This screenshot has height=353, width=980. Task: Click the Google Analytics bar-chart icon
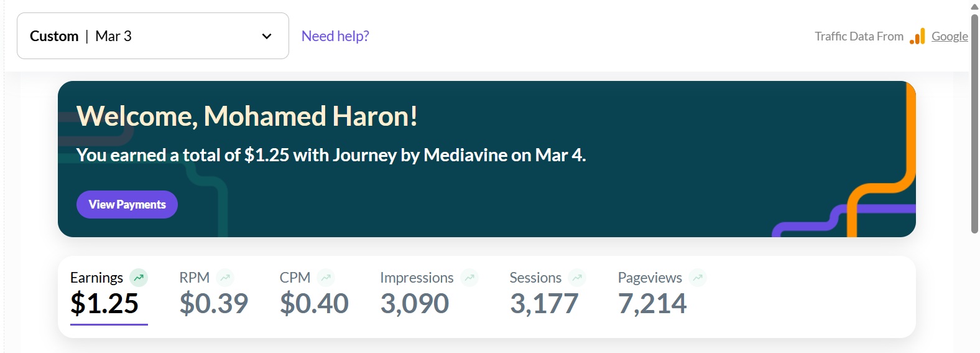click(x=917, y=37)
